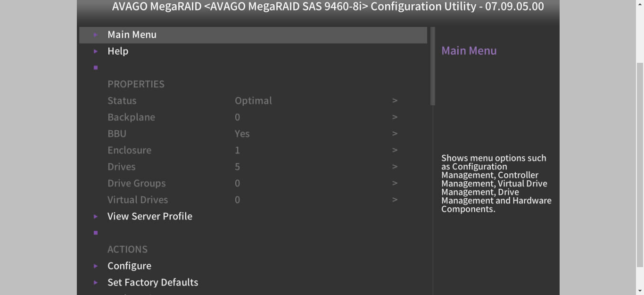This screenshot has width=644, height=295.
Task: Click the arrow icon beside Main Menu
Action: 96,35
